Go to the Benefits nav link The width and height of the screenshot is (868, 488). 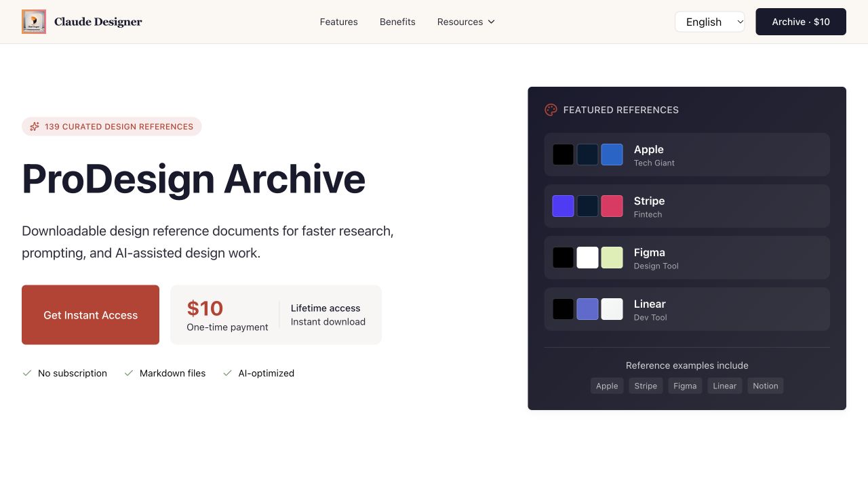[x=397, y=22]
